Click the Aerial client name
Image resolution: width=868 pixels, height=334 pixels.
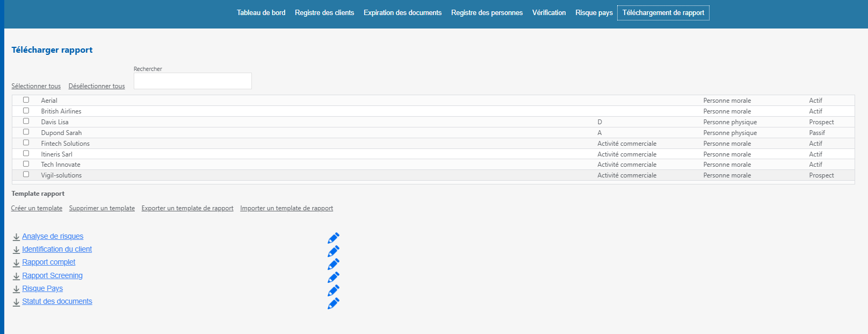[49, 101]
